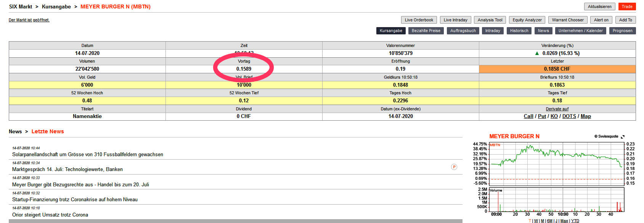This screenshot has height=223, width=644.
Task: Click the Put derivatives link
Action: click(542, 116)
